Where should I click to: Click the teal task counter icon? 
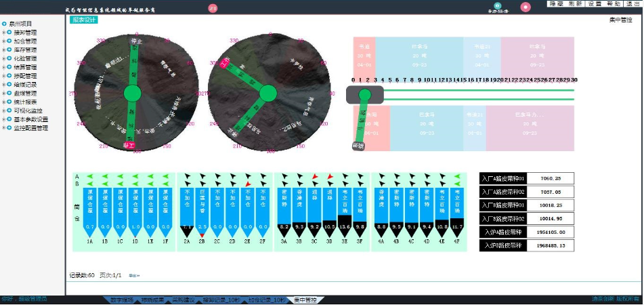click(498, 6)
